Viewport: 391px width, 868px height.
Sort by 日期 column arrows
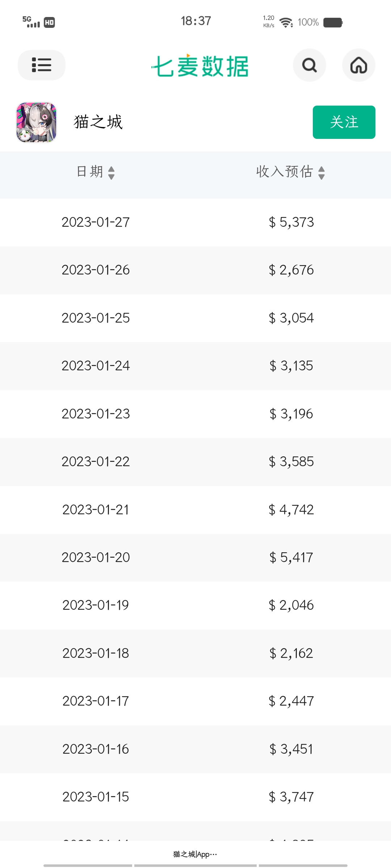[112, 173]
